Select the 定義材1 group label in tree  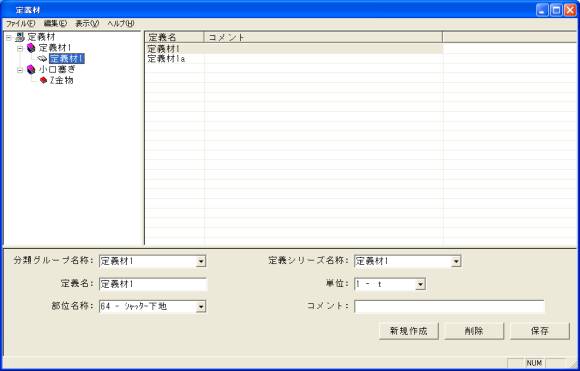55,48
